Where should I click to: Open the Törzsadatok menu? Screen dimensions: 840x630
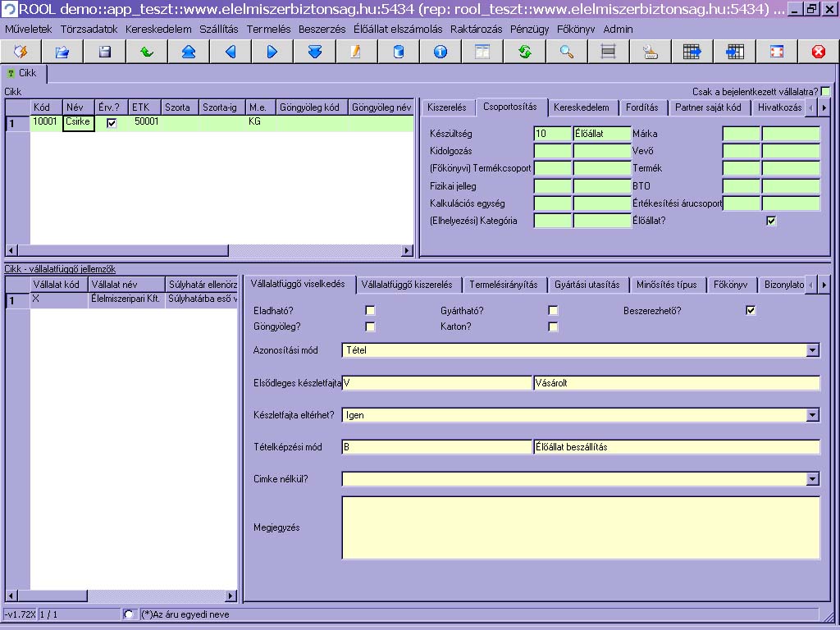click(89, 29)
